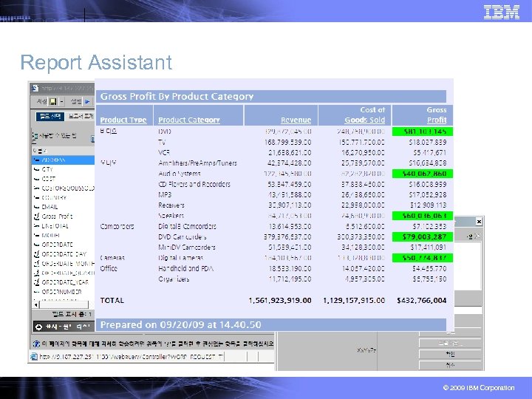Click the dark button at the bottom of left panel
532x399 pixels.
pyautogui.click(x=64, y=327)
